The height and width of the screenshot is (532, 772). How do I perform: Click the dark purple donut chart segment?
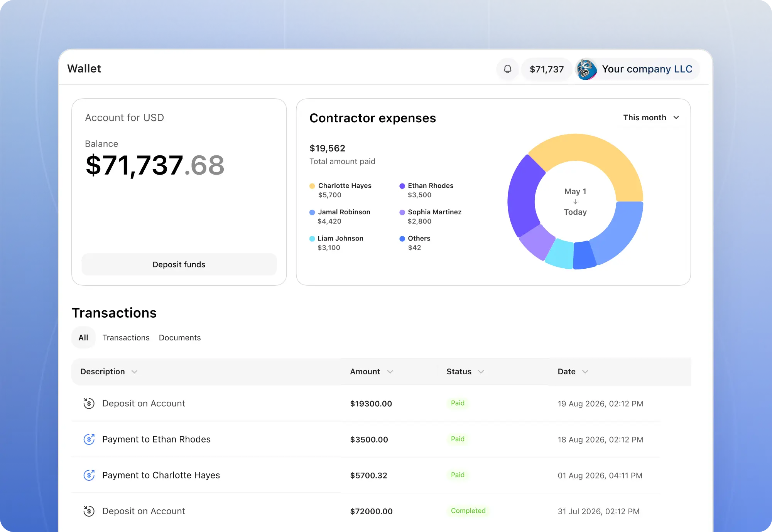(522, 199)
